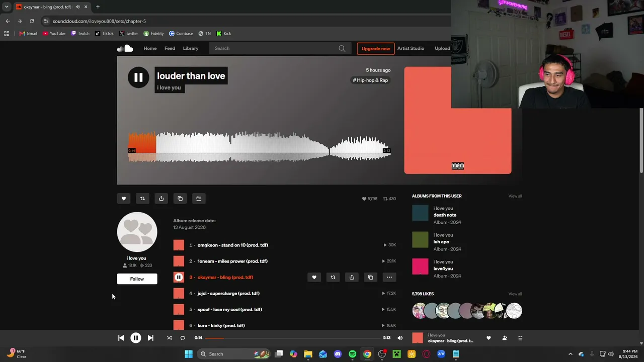This screenshot has width=644, height=362.
Task: Add album to Next Up queue
Action: (x=199, y=199)
